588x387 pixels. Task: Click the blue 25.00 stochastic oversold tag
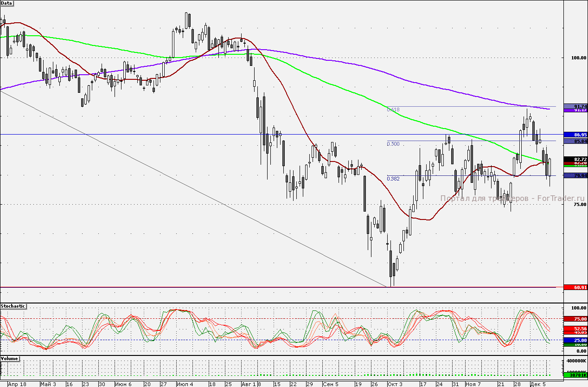575,340
